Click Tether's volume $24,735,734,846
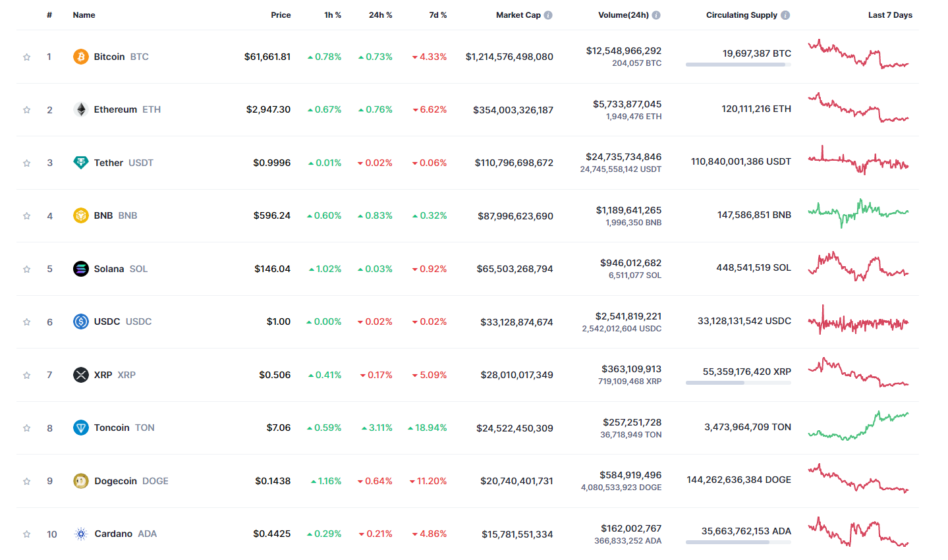Screen dimensions: 948x560 point(624,157)
